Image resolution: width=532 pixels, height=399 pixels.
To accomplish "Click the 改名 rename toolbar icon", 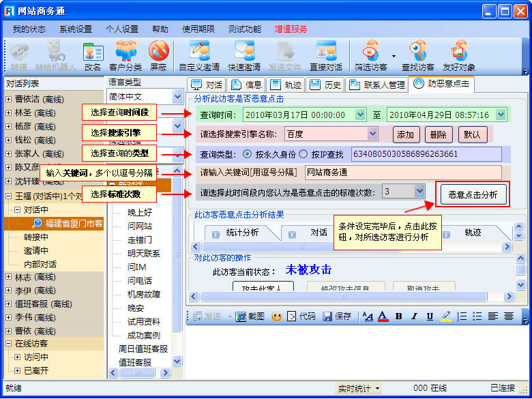I will (93, 56).
